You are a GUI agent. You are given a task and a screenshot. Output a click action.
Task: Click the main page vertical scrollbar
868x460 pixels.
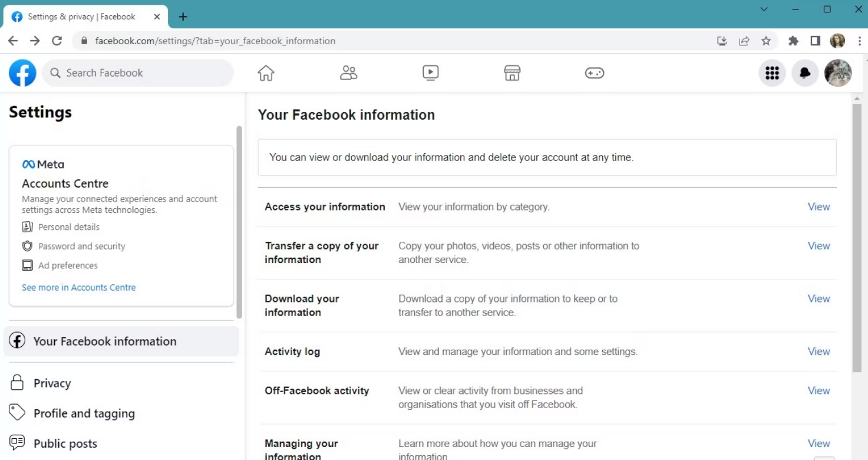(857, 238)
